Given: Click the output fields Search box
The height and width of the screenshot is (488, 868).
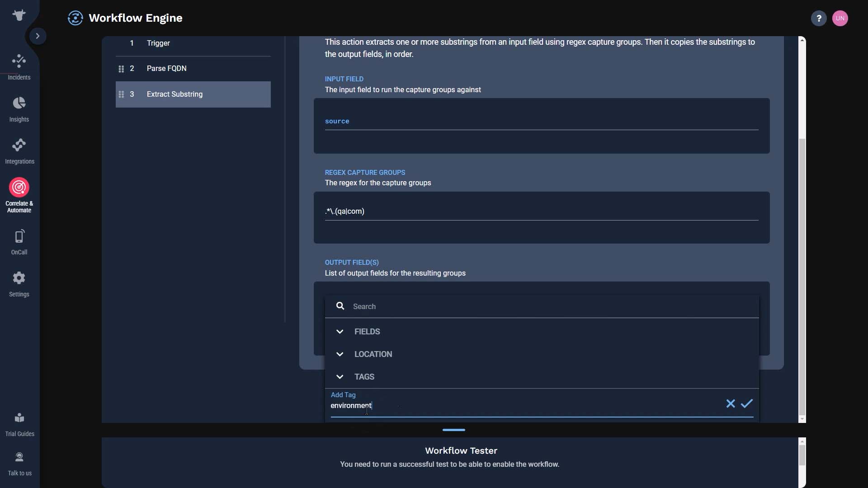Looking at the screenshot, I should click(542, 306).
